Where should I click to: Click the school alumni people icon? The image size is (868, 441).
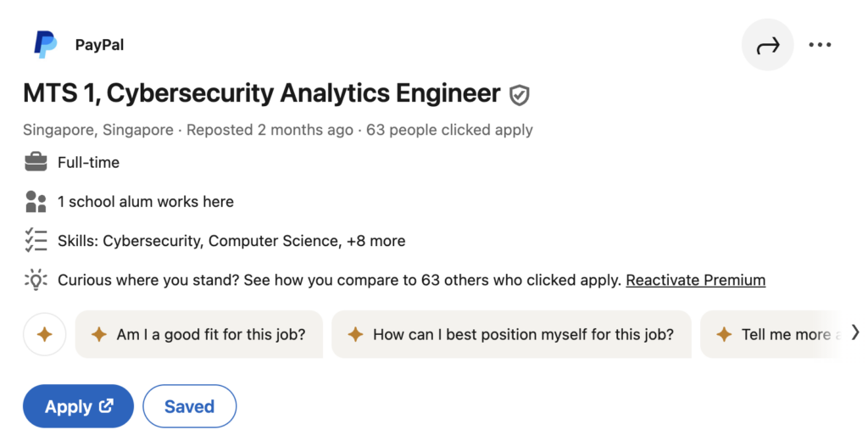coord(36,202)
